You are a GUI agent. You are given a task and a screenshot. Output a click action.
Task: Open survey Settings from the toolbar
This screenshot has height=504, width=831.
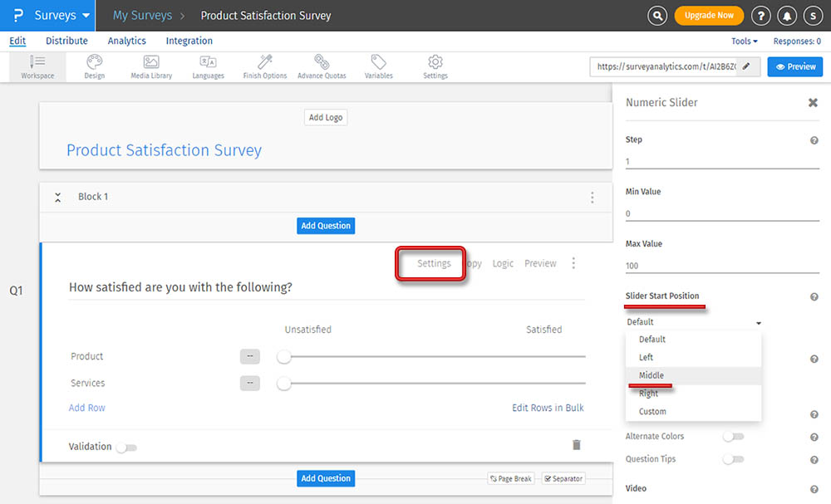435,66
